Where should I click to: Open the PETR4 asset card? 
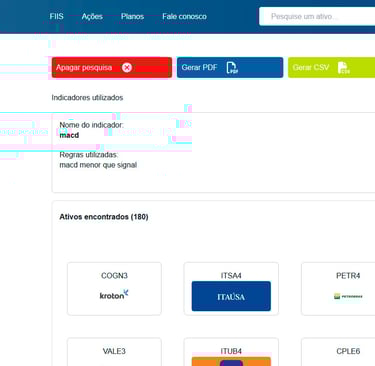pyautogui.click(x=338, y=289)
